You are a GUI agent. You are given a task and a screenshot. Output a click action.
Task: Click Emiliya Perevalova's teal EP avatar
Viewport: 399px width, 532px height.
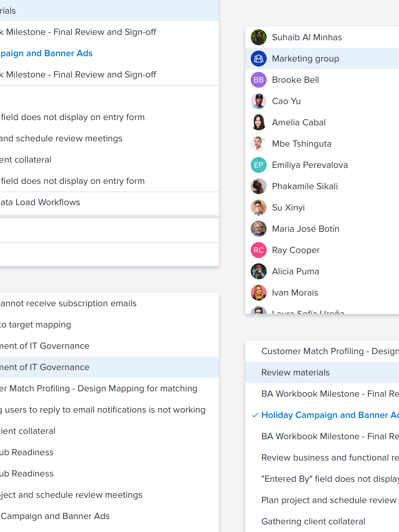(258, 165)
